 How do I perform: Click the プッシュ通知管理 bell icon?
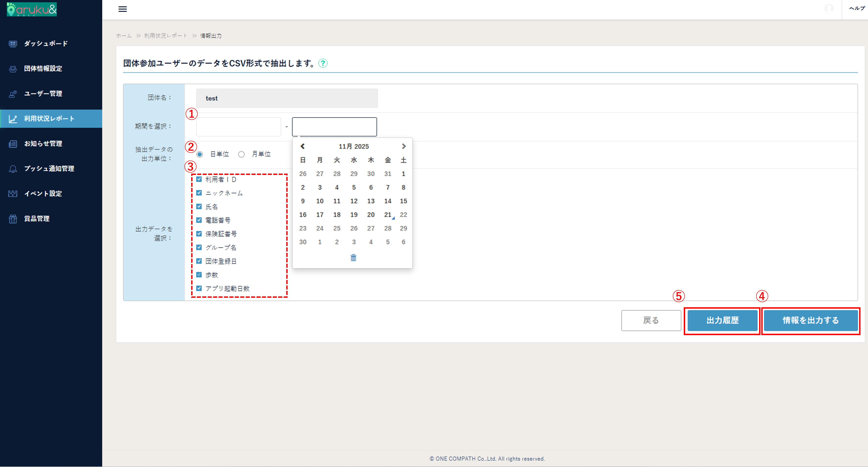click(x=13, y=169)
